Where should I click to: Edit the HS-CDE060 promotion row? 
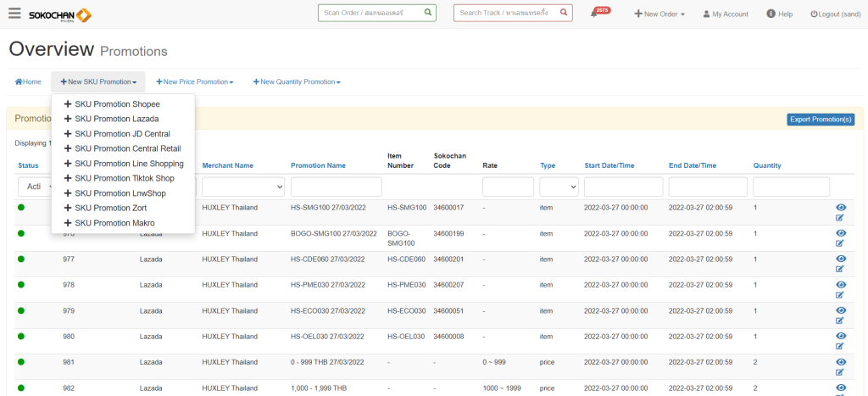[x=840, y=270]
